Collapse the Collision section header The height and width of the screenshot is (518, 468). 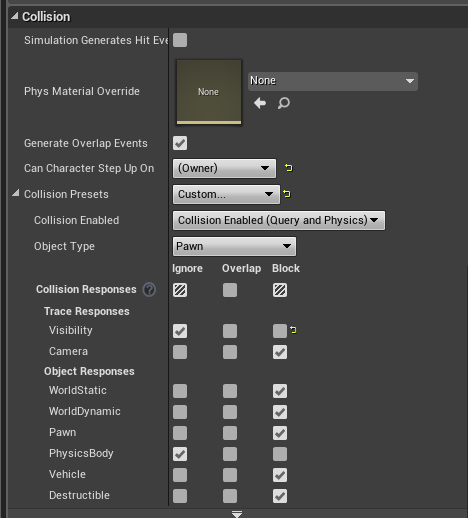(x=14, y=16)
